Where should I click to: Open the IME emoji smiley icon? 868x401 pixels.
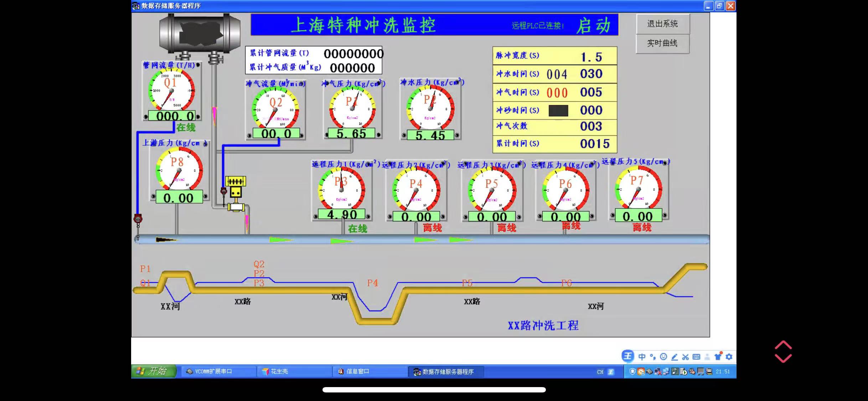[663, 356]
